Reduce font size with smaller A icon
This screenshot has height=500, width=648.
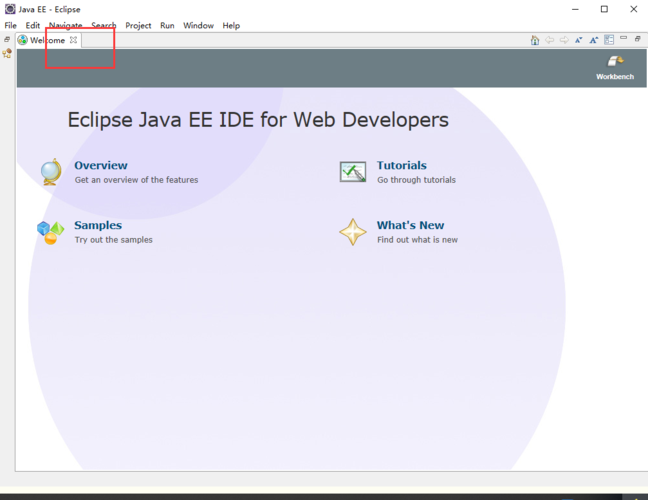tap(579, 40)
